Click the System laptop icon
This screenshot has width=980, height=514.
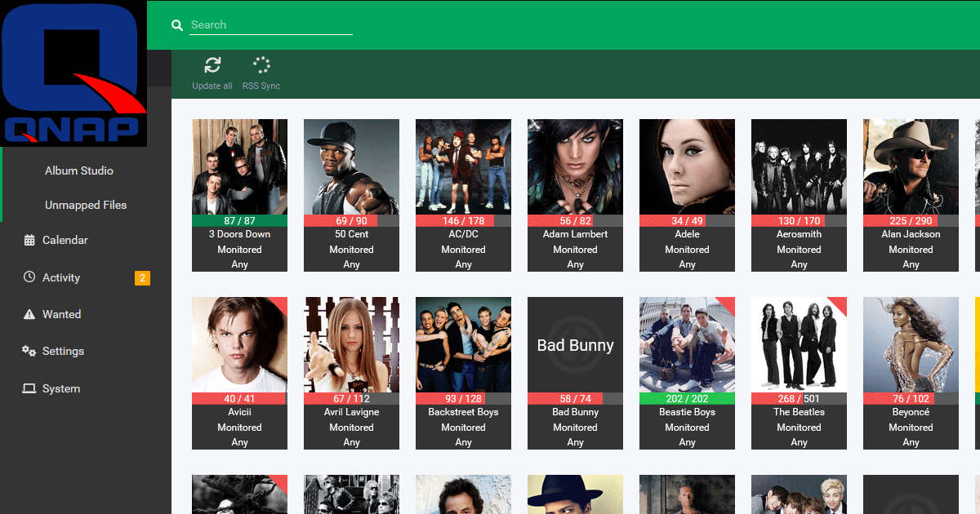pos(29,389)
